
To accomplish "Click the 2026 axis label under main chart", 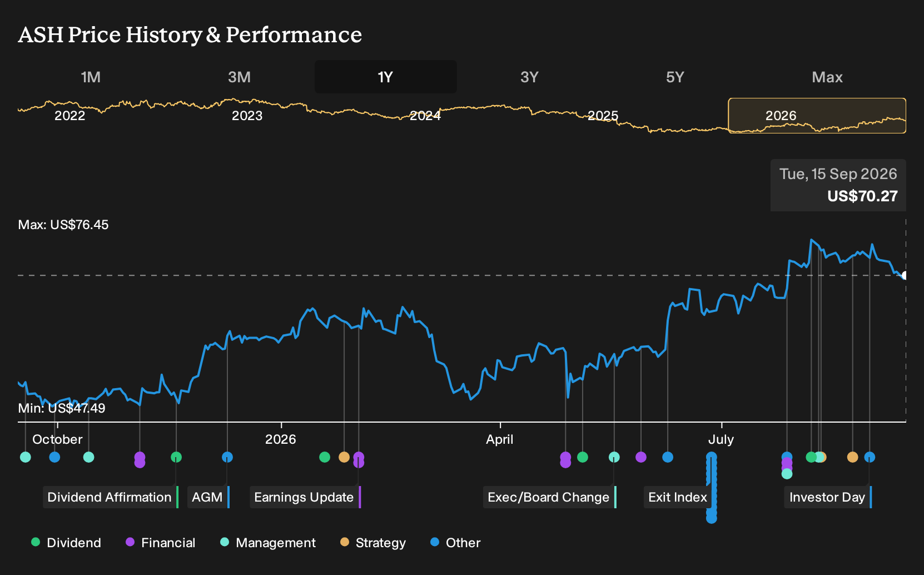I will point(281,439).
